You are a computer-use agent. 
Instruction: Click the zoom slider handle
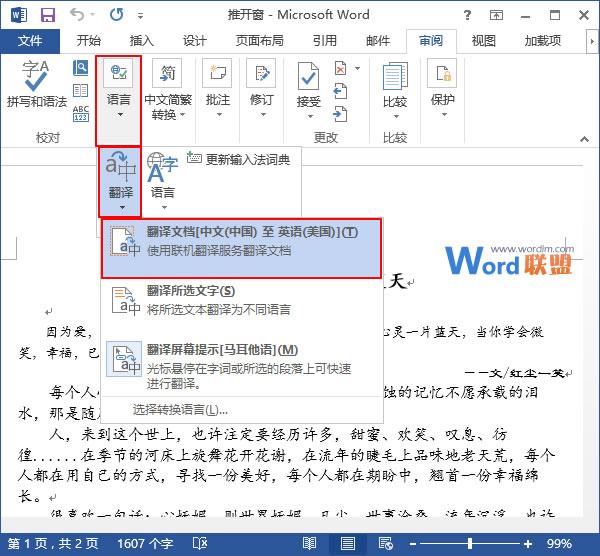[470, 543]
